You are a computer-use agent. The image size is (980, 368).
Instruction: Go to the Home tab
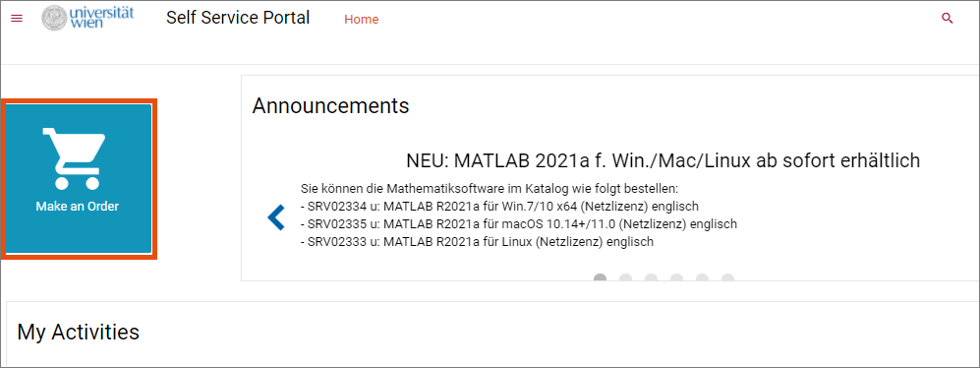(x=362, y=20)
